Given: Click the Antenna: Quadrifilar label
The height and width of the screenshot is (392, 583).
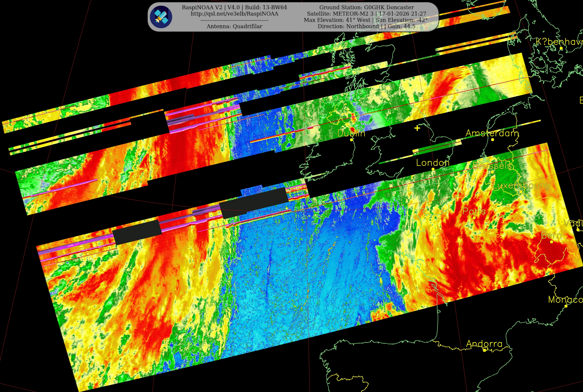Looking at the screenshot, I should pos(234,26).
